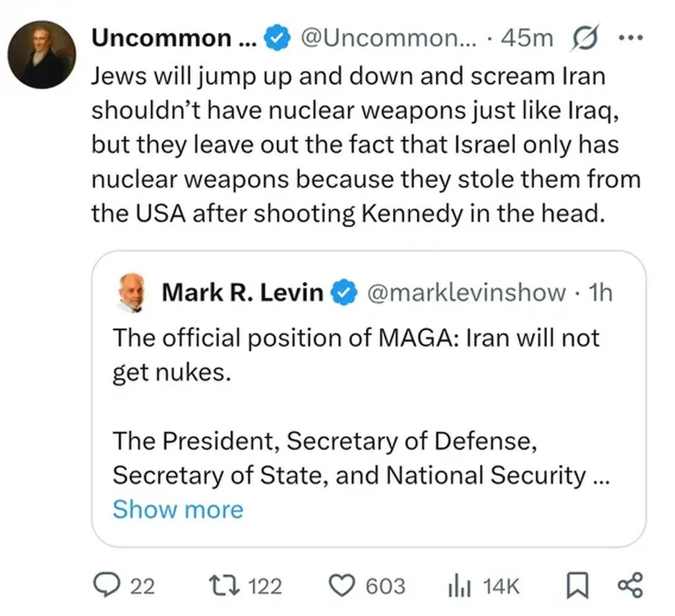Click the share icon
The height and width of the screenshot is (616, 675).
point(628,585)
